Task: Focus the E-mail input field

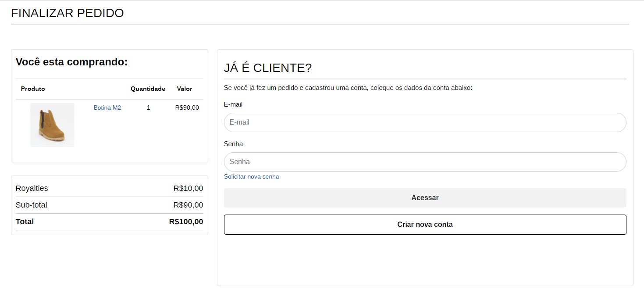Action: pyautogui.click(x=424, y=122)
